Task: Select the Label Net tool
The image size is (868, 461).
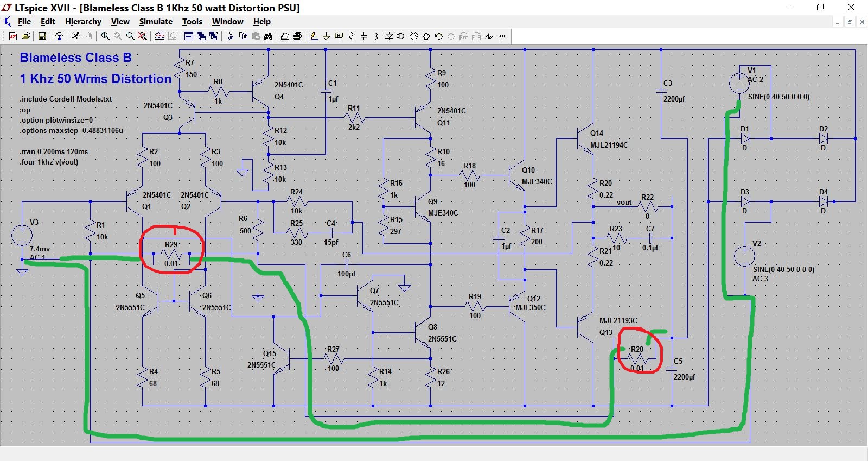Action: [x=339, y=36]
